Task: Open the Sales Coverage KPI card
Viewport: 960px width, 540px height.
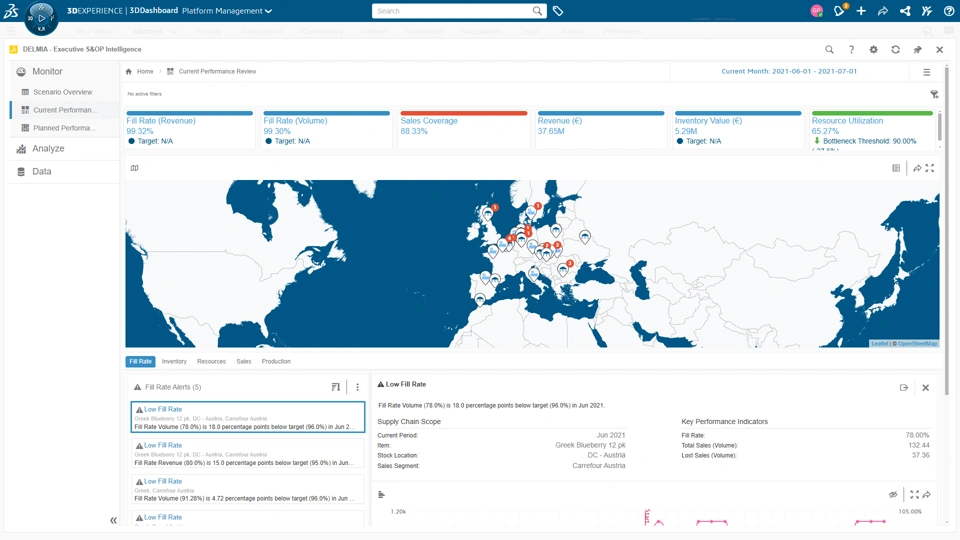Action: (464, 130)
